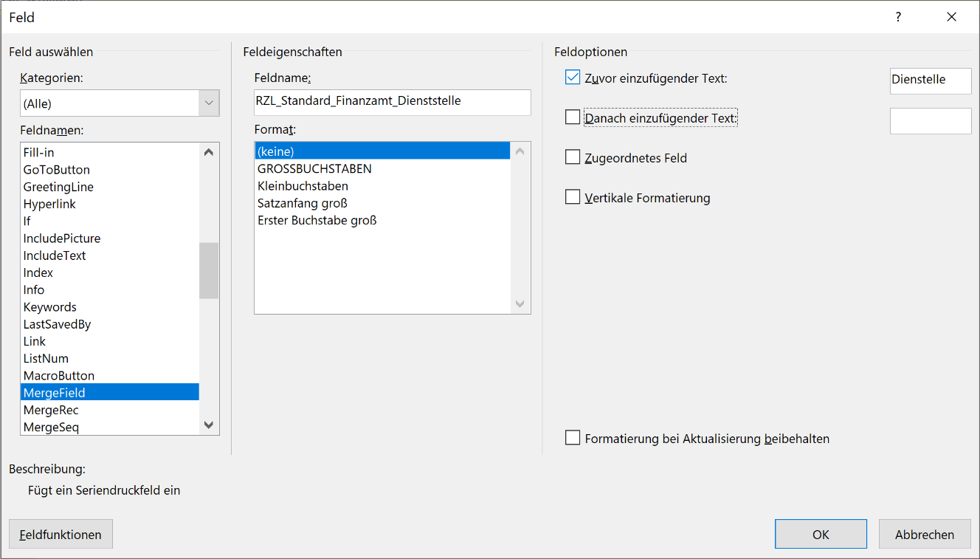Confirm with the OK button
Image resolution: width=980 pixels, height=559 pixels.
(821, 533)
